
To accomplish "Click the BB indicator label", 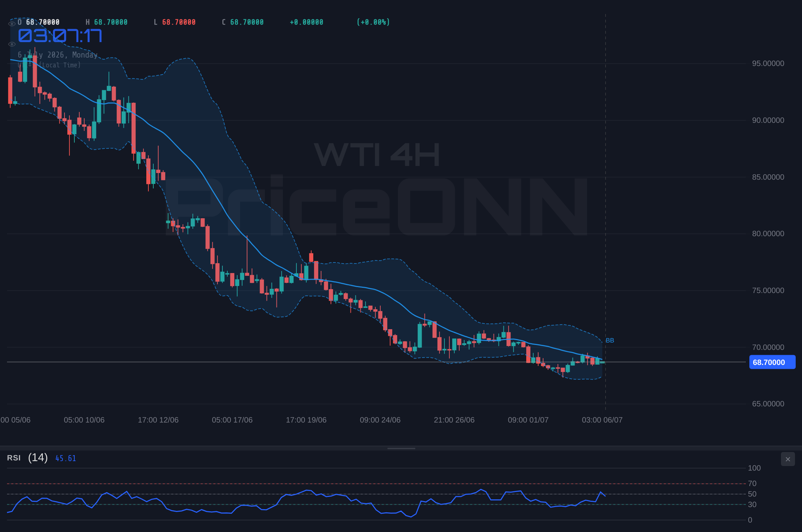I will pyautogui.click(x=610, y=340).
